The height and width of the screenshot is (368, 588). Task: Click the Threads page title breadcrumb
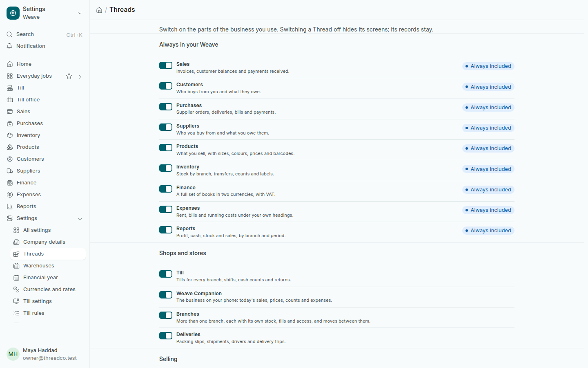122,10
